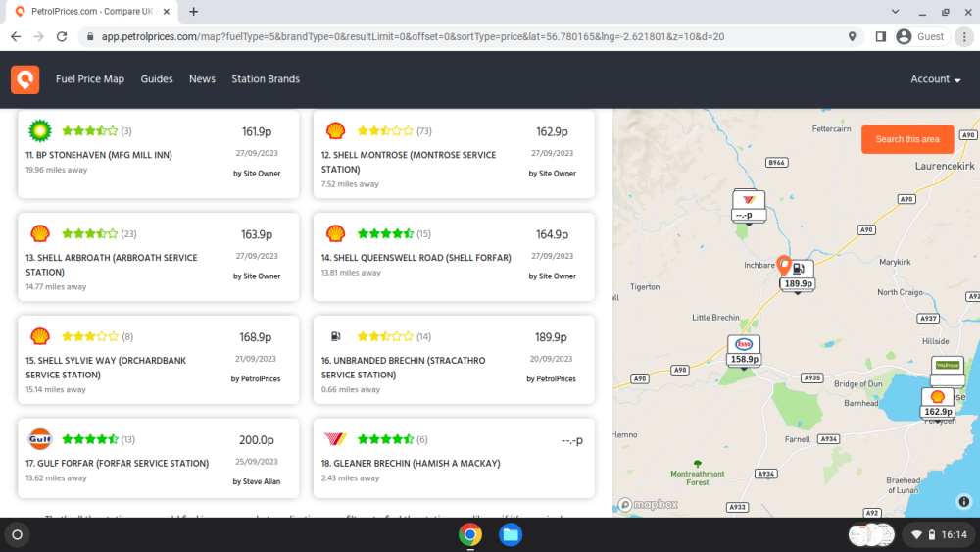Click the Search this area button
The width and height of the screenshot is (980, 552).
click(x=907, y=139)
